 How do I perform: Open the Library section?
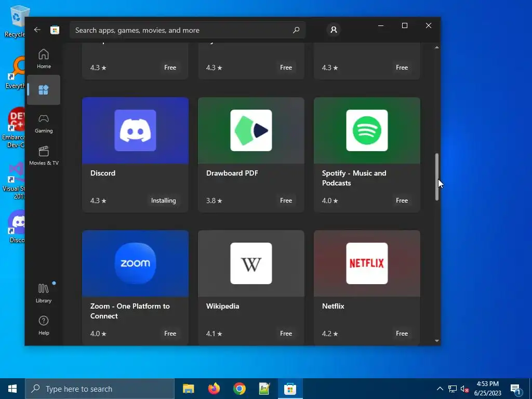coord(44,293)
